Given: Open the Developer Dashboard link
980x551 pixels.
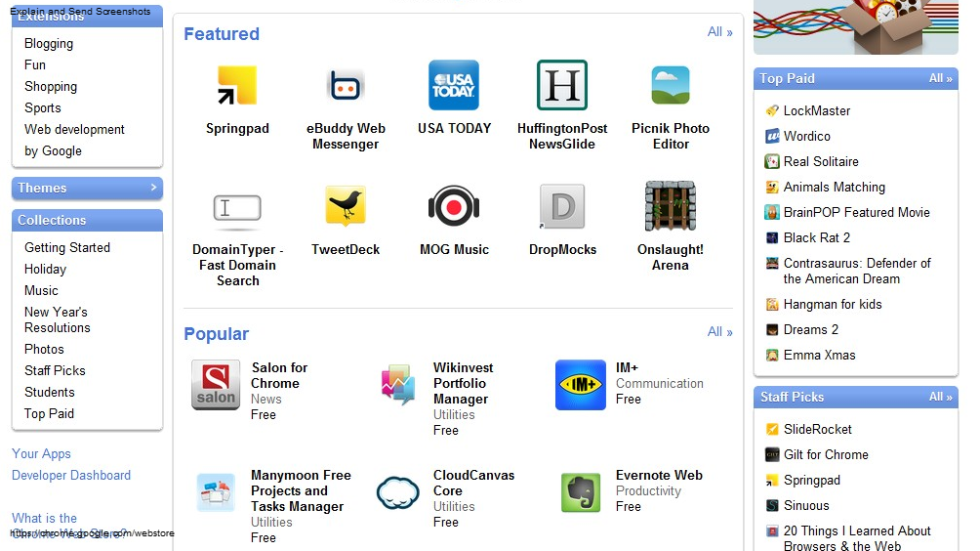Looking at the screenshot, I should point(71,476).
